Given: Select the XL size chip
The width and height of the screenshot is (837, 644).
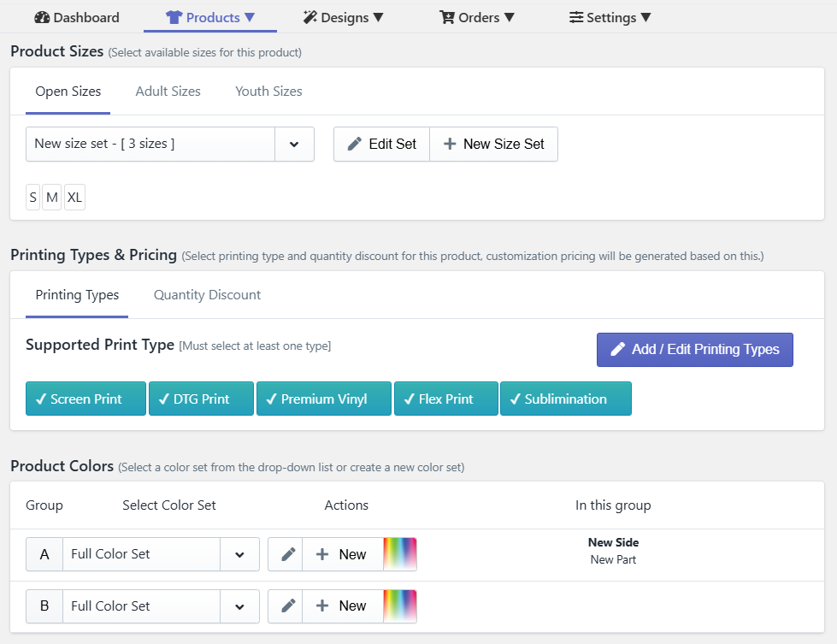Looking at the screenshot, I should click(74, 197).
